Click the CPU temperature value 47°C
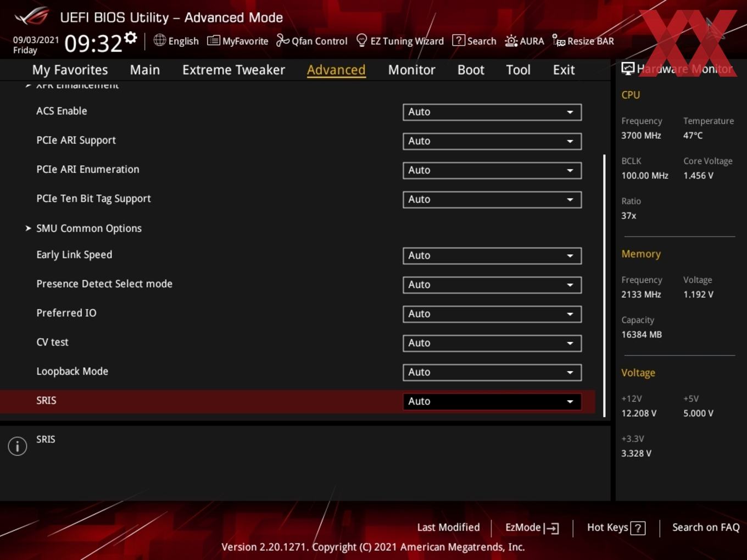Image resolution: width=747 pixels, height=560 pixels. tap(693, 135)
